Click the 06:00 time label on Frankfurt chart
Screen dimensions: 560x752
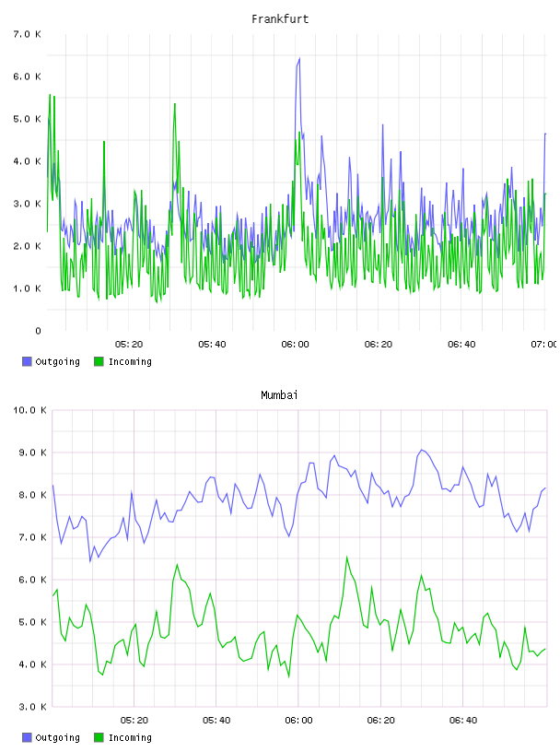coord(296,345)
